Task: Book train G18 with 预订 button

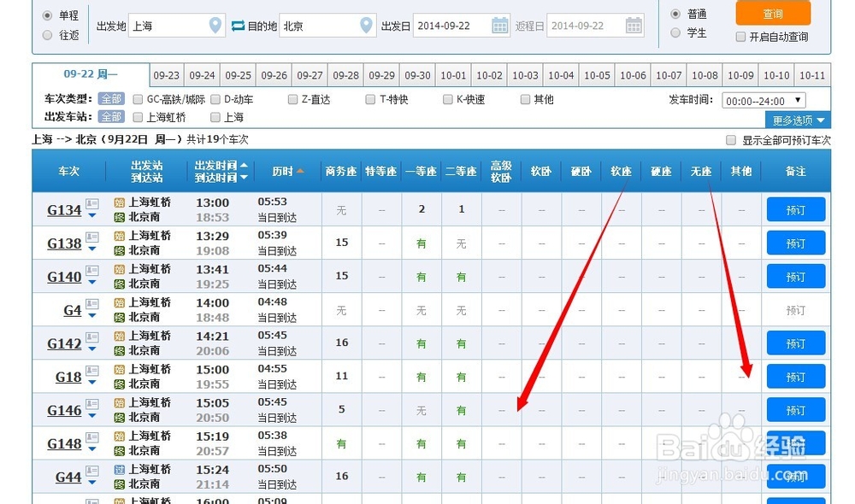Action: coord(795,377)
